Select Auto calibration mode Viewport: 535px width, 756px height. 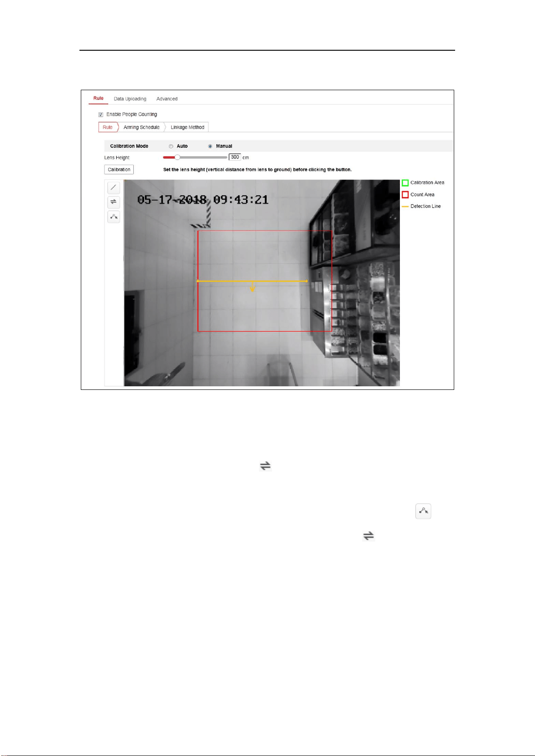click(171, 146)
